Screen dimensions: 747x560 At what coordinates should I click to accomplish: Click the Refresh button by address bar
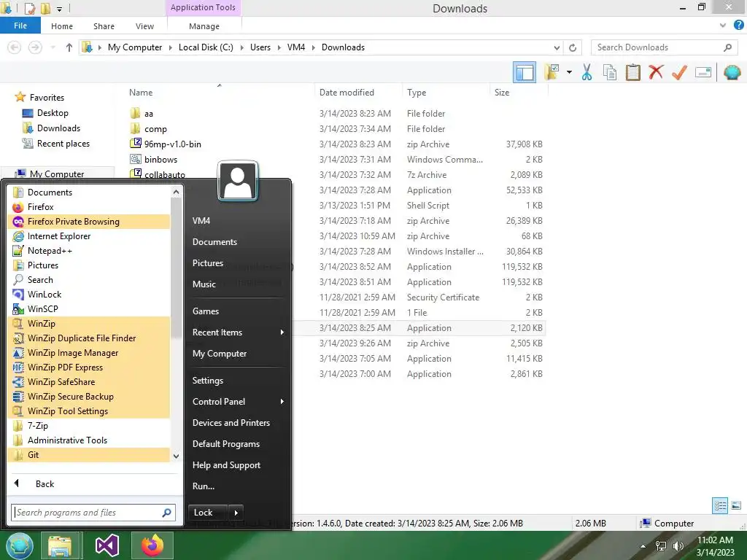coord(573,47)
